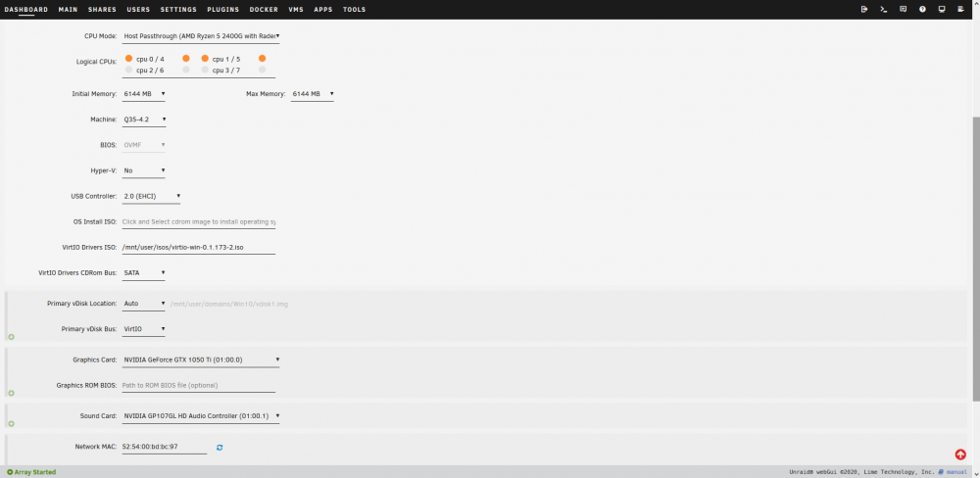Click the vdisk1.img path text

(x=228, y=304)
